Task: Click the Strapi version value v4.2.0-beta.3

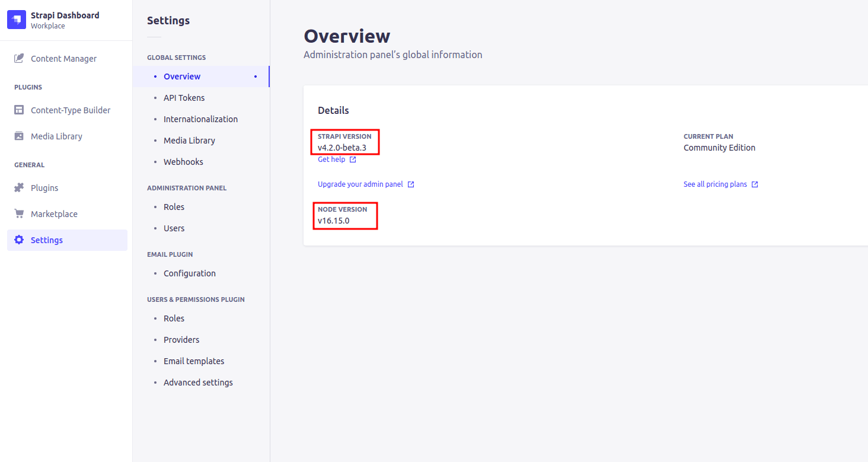Action: click(342, 148)
